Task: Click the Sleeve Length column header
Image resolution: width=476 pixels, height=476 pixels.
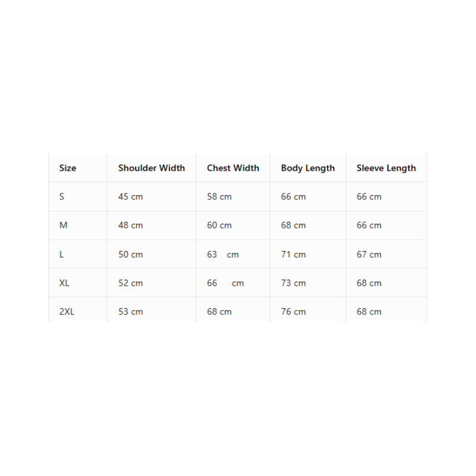Action: 386,168
